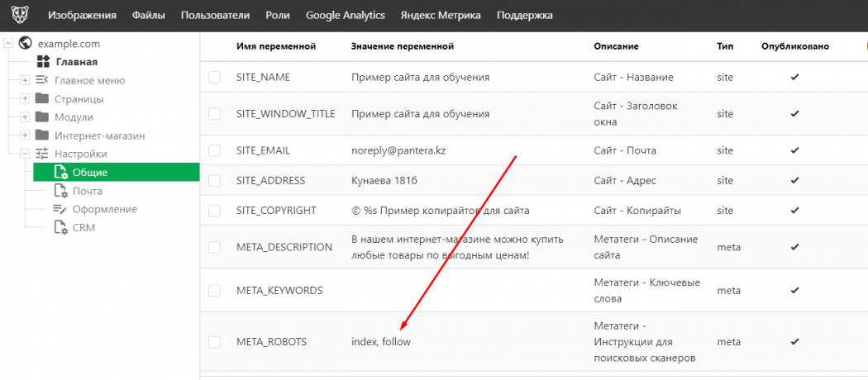This screenshot has height=380, width=868.
Task: Open the CRM settings item
Action: (83, 227)
